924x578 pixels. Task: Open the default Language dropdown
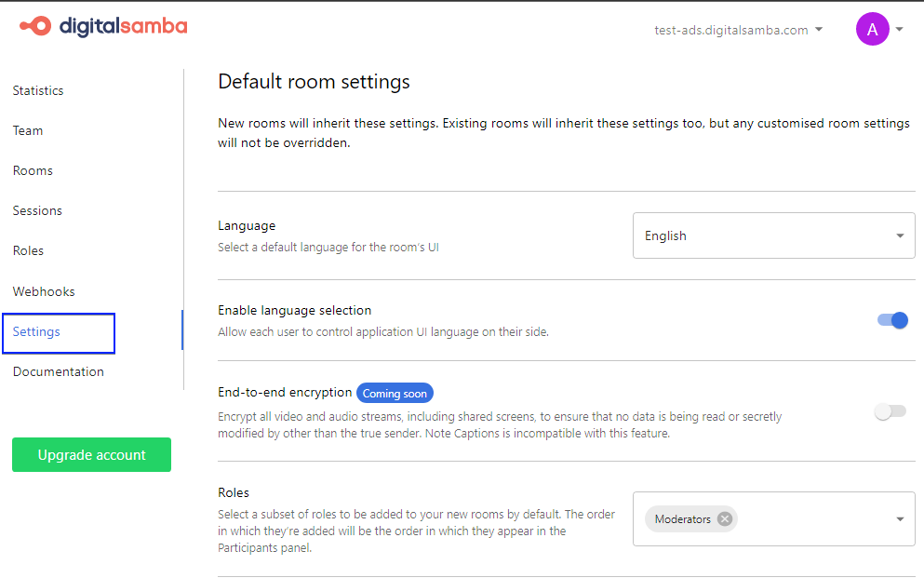click(x=773, y=235)
